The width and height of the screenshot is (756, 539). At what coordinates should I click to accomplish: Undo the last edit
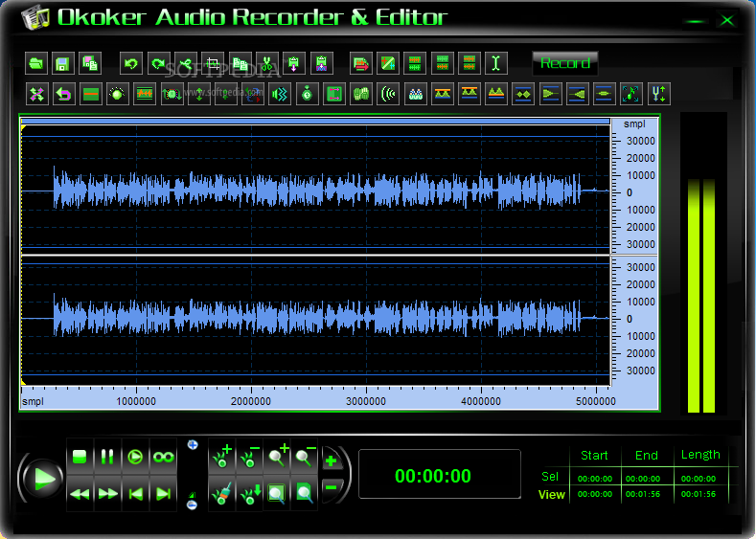[x=130, y=63]
